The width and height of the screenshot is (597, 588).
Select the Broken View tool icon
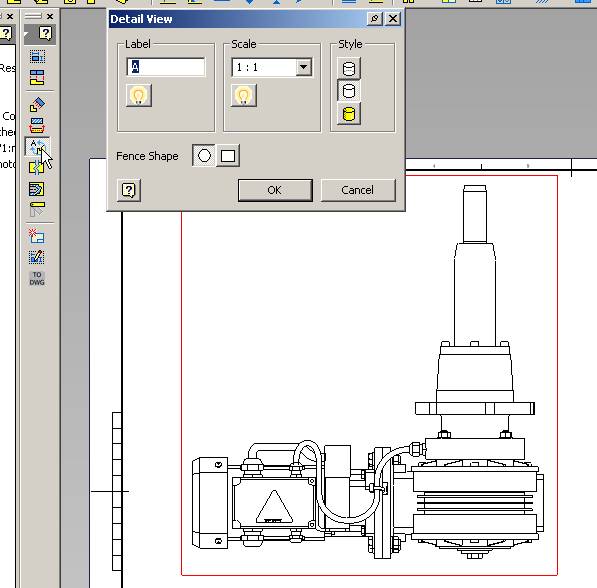[x=37, y=168]
